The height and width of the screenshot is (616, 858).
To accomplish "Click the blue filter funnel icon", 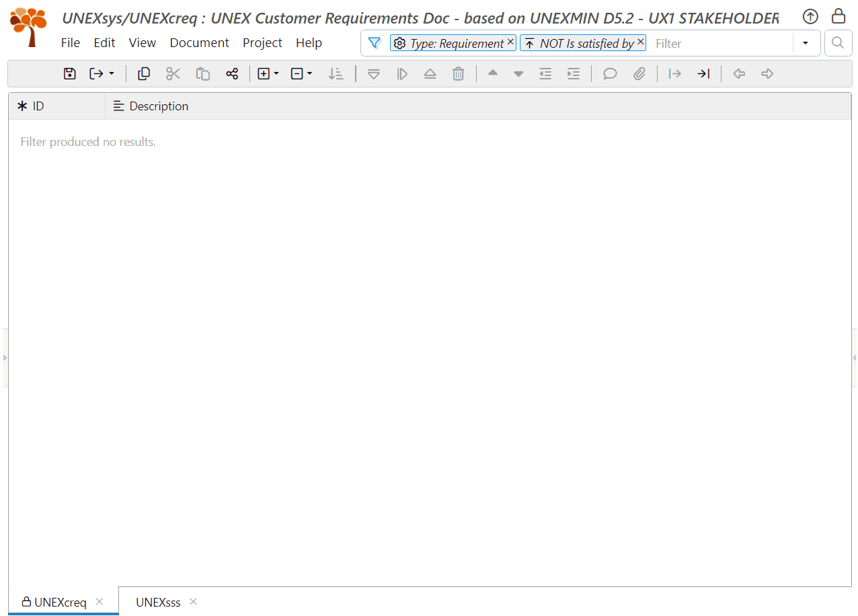I will 375,43.
